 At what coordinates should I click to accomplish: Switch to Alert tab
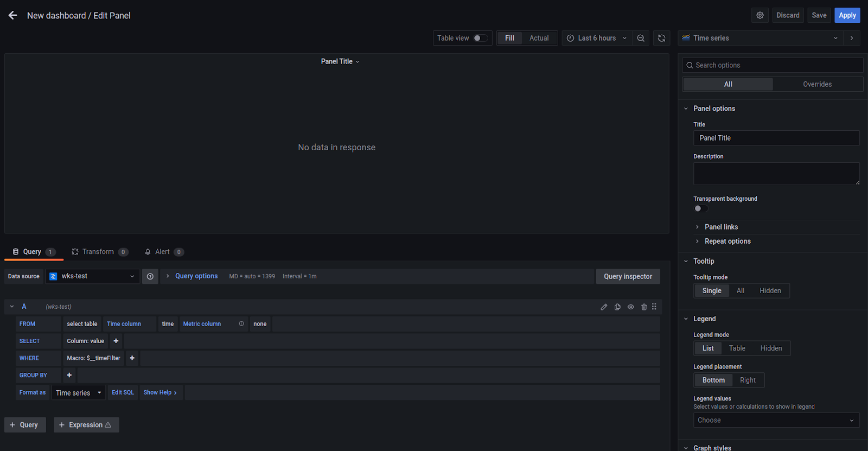click(x=164, y=252)
